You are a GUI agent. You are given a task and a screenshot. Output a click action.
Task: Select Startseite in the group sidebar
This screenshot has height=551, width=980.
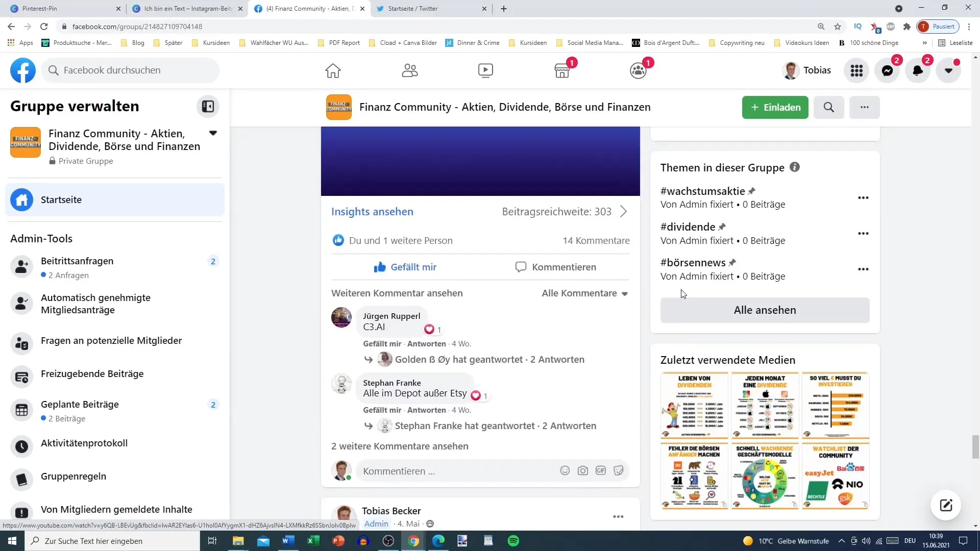coord(115,200)
